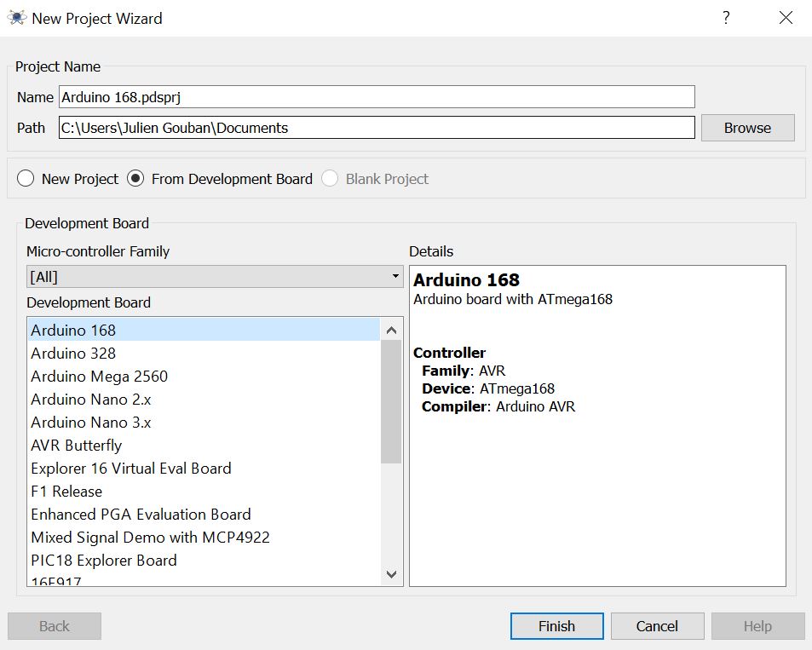This screenshot has width=812, height=650.
Task: Click the board list scroll up arrow
Action: click(391, 331)
